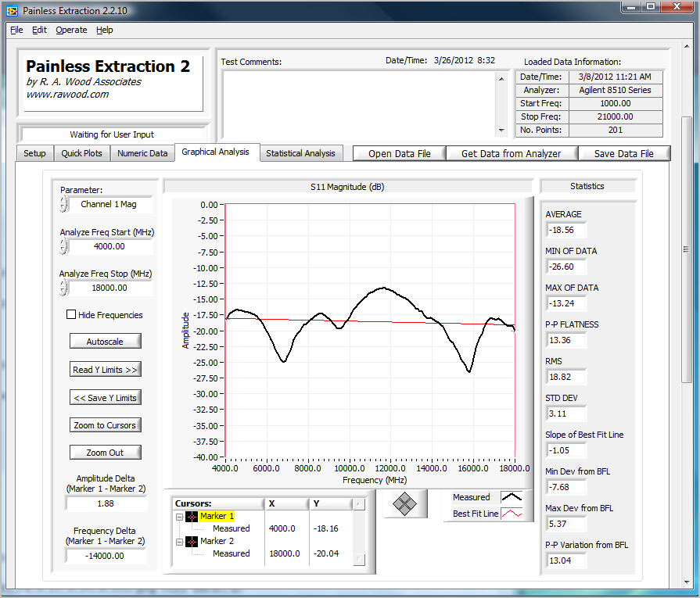Viewport: 700px width, 598px height.
Task: Toggle the Hide Frequencies checkbox
Action: click(71, 314)
